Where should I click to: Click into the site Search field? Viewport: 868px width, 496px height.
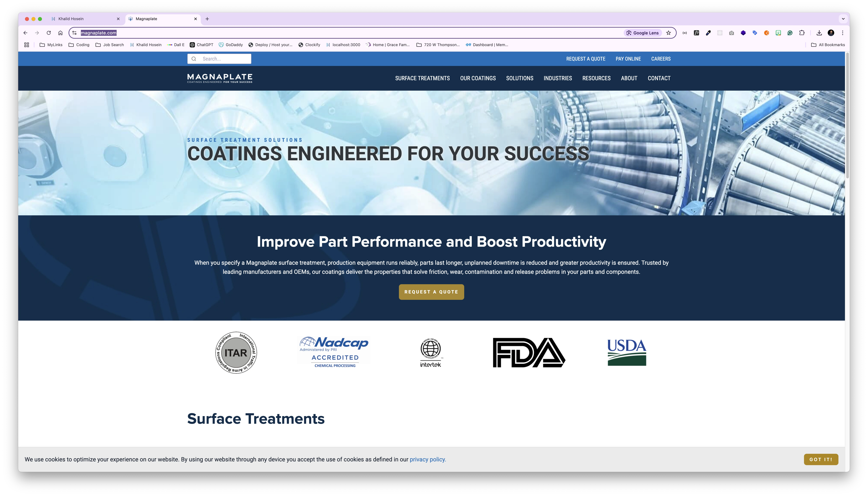click(x=225, y=59)
